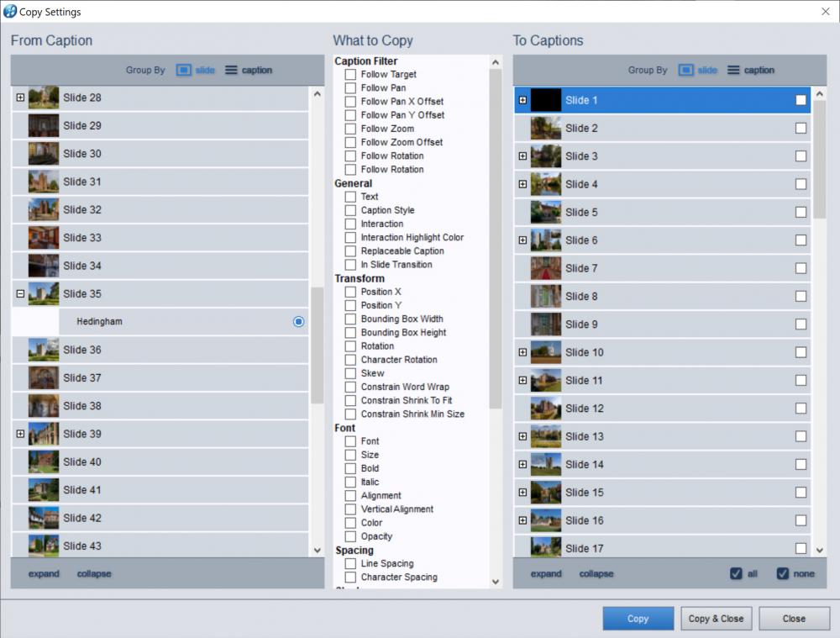Expand Slide 6 in To Captions list

[x=522, y=240]
